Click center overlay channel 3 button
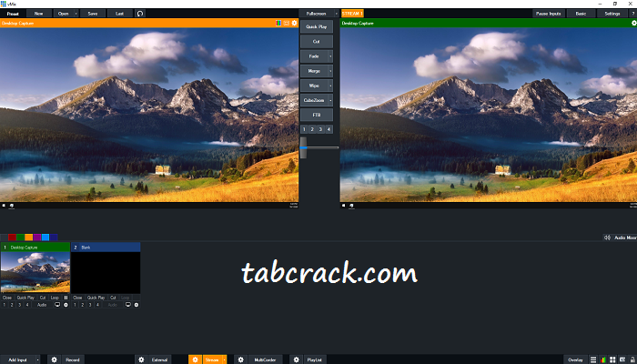 320,129
